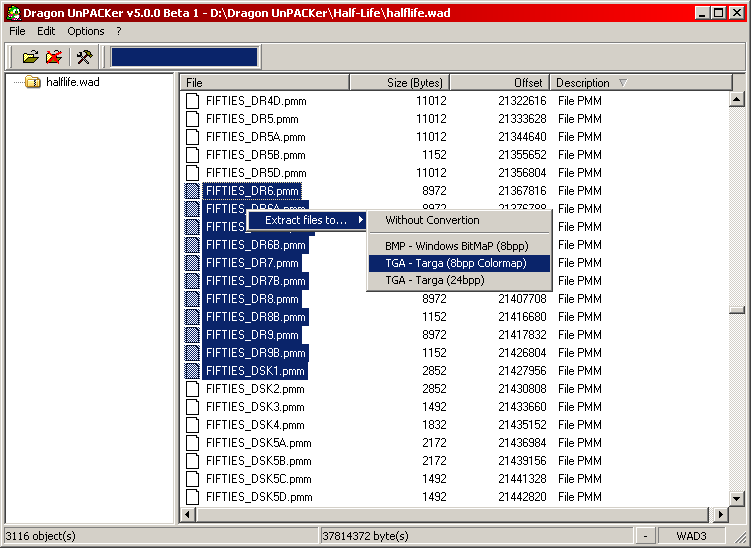
Task: Click offset 21322616 cell
Action: point(522,101)
